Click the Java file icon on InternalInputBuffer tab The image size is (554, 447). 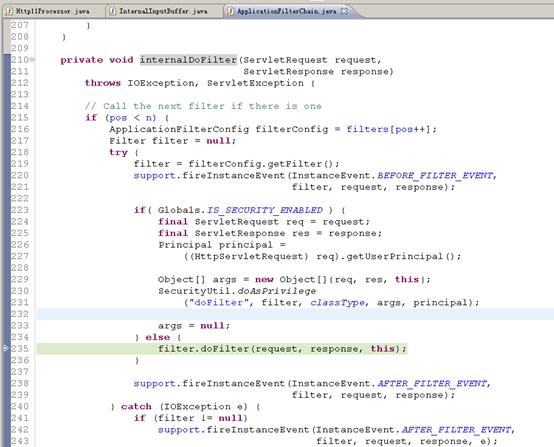pos(113,11)
